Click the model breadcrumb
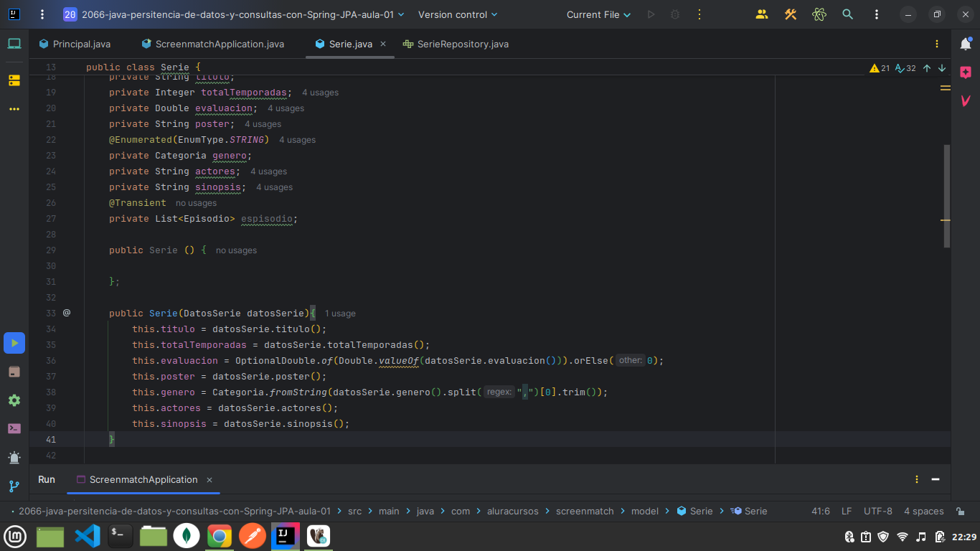This screenshot has width=980, height=551. pyautogui.click(x=645, y=512)
